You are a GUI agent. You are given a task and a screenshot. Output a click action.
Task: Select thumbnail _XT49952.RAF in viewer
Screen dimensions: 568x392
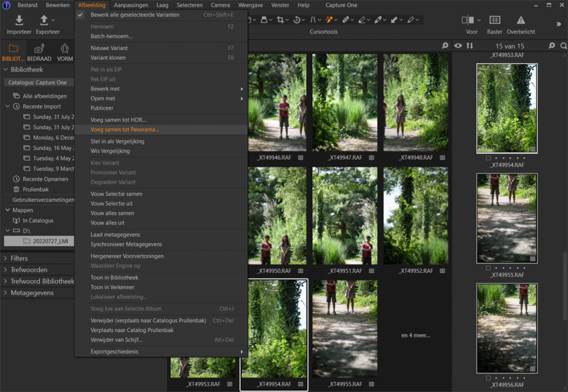click(x=415, y=216)
